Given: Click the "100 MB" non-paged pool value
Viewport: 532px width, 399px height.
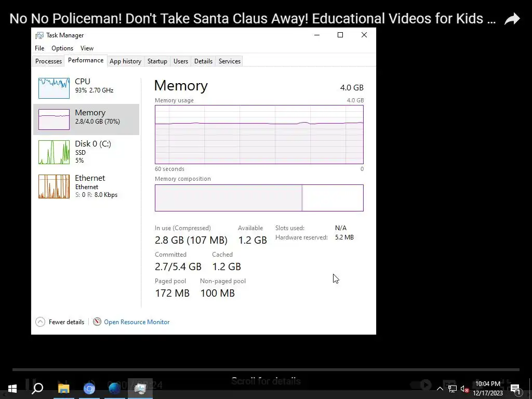Looking at the screenshot, I should tap(218, 293).
